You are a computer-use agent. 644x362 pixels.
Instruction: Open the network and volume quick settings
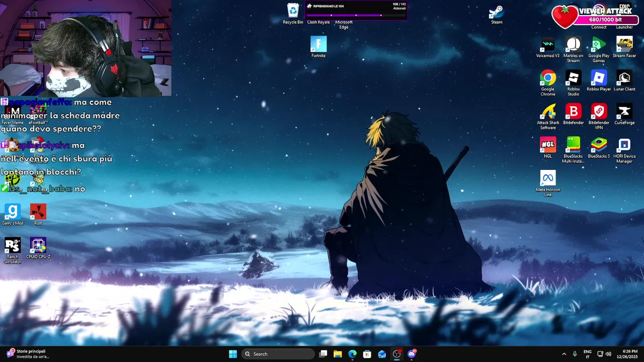[604, 354]
